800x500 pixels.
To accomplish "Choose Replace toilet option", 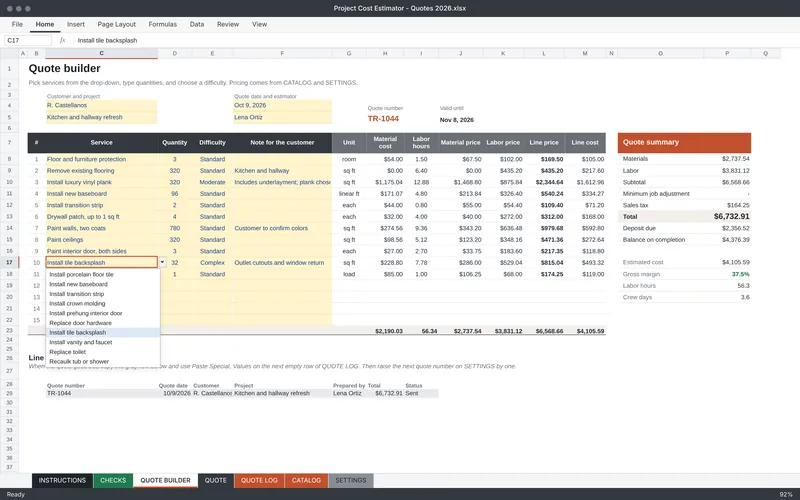I will (x=103, y=352).
